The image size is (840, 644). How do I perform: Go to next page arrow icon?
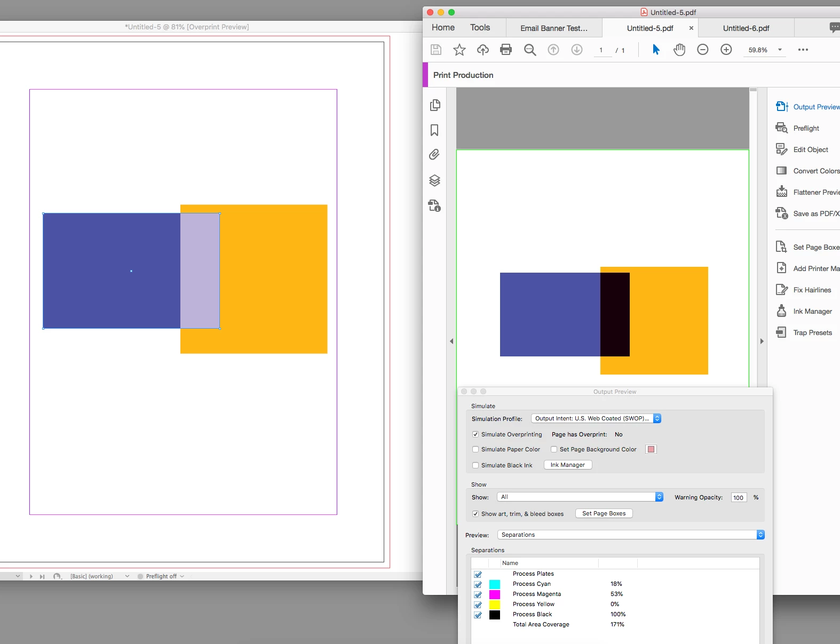pos(577,50)
